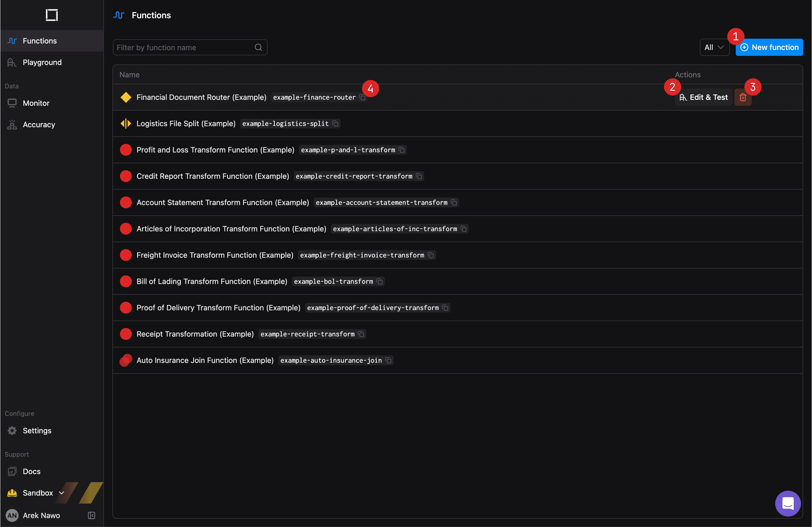The width and height of the screenshot is (812, 527).
Task: Copy the example-receipt-transform identifier
Action: click(x=361, y=334)
